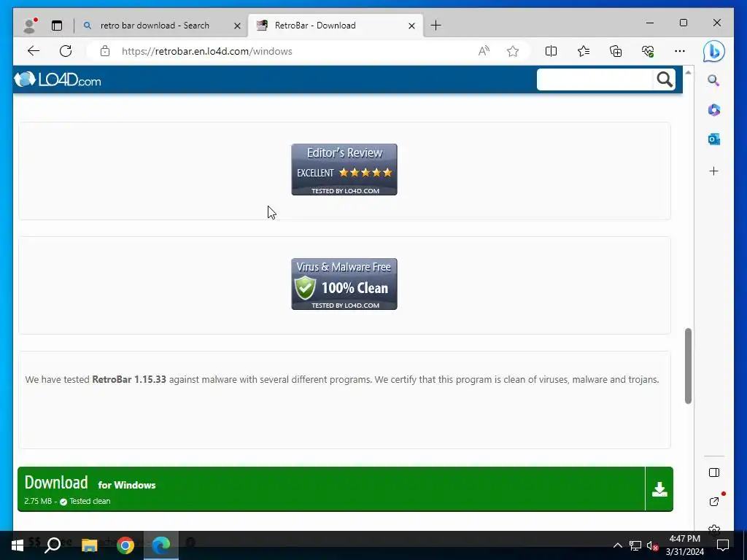Open File Explorer from the taskbar
Viewport: 747px width, 560px height.
pyautogui.click(x=89, y=545)
